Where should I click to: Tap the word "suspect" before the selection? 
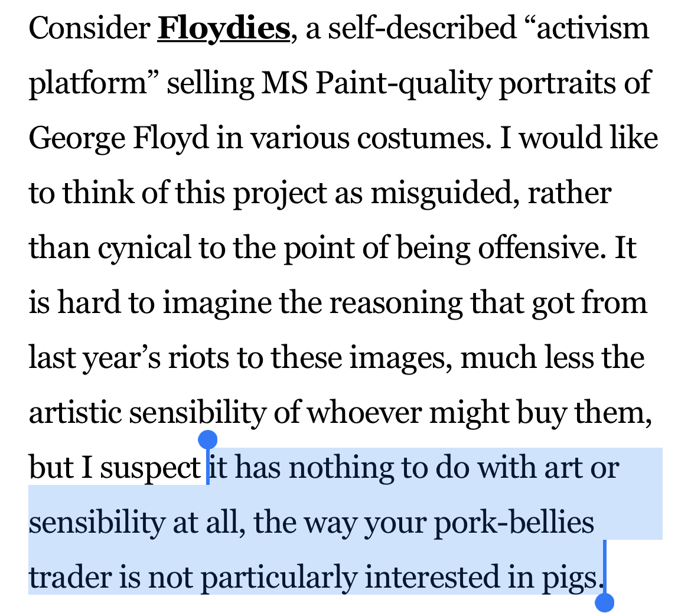click(x=150, y=468)
